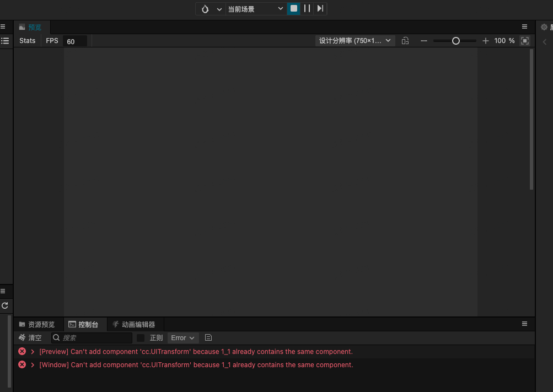Click the refresh icon in left panel
The image size is (553, 392).
5,305
